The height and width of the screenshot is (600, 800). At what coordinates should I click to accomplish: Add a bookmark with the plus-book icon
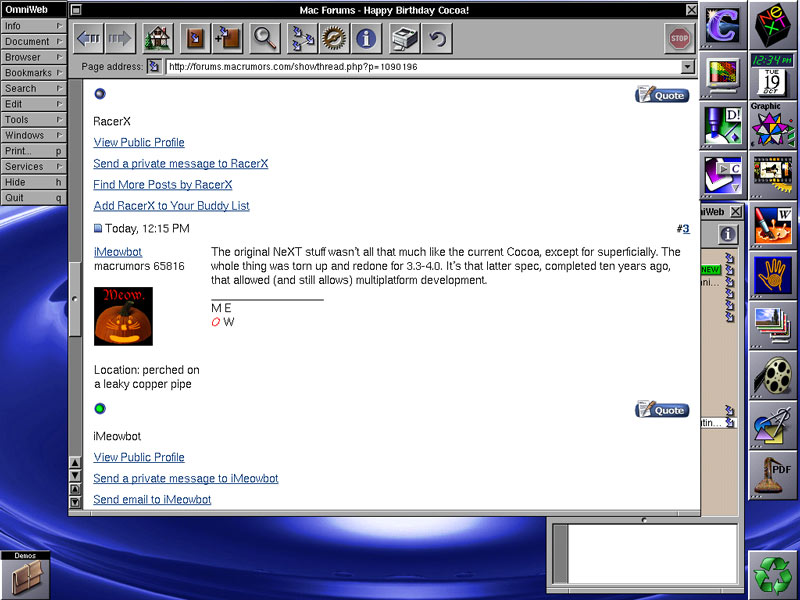(227, 38)
